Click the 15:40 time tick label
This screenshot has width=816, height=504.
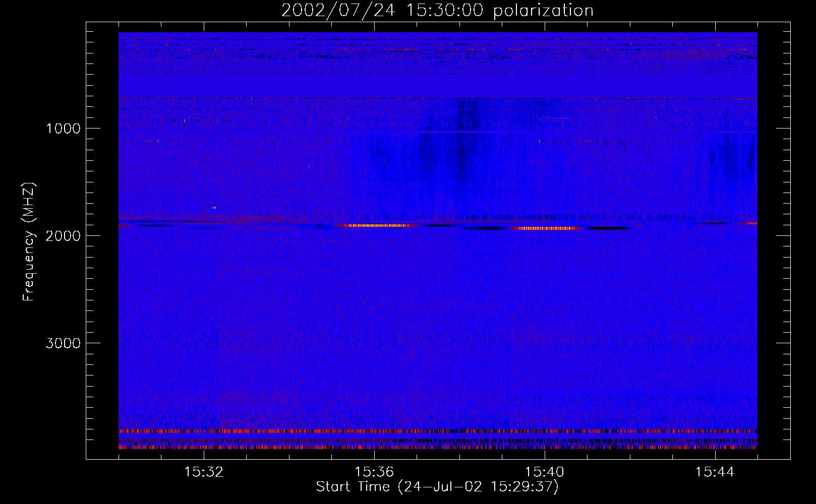pos(545,472)
